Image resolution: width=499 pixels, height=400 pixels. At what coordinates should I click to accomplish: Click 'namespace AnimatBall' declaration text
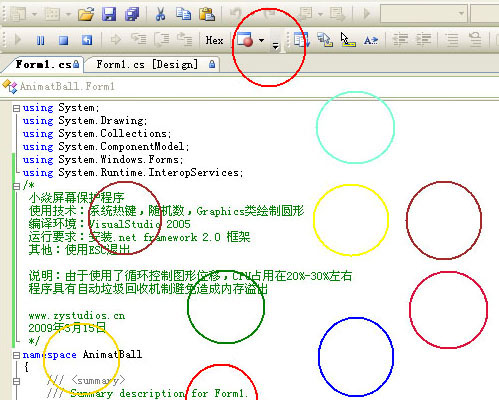82,354
